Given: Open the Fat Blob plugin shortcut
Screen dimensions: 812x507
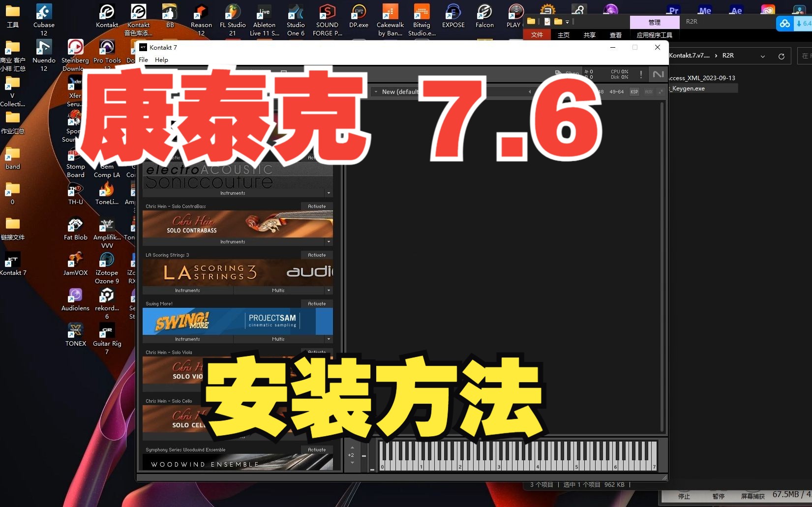Looking at the screenshot, I should [x=75, y=229].
